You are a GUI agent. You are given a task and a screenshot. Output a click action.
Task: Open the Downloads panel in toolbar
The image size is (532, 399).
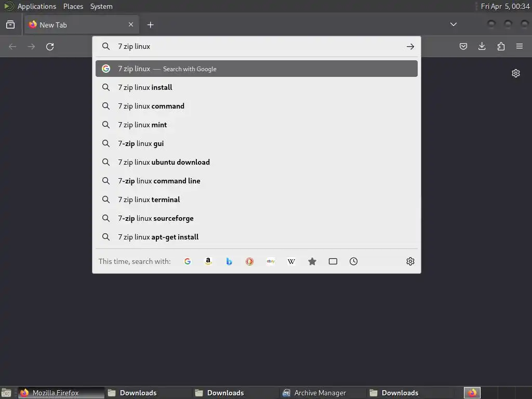coord(482,46)
